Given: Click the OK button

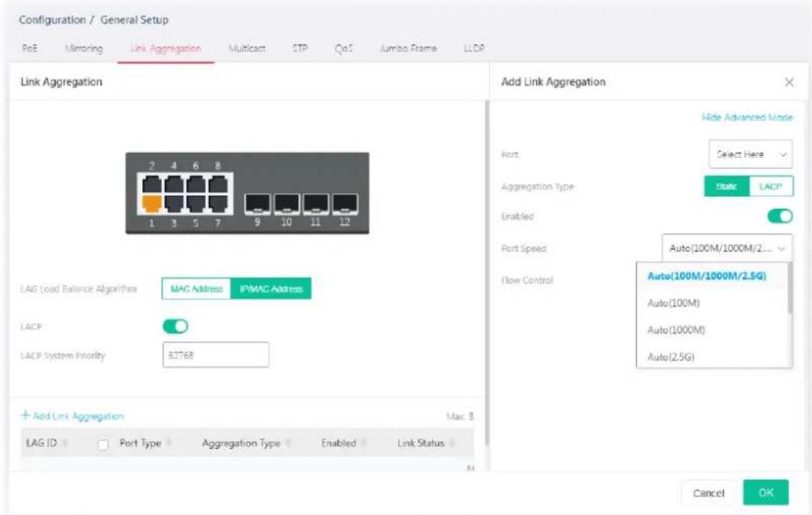Looking at the screenshot, I should click(x=766, y=492).
